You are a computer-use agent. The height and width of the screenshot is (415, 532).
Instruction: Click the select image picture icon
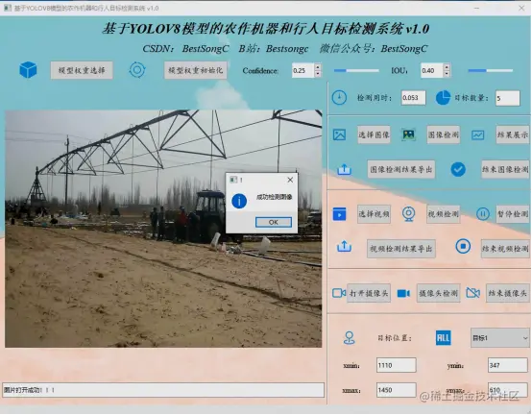pos(339,134)
